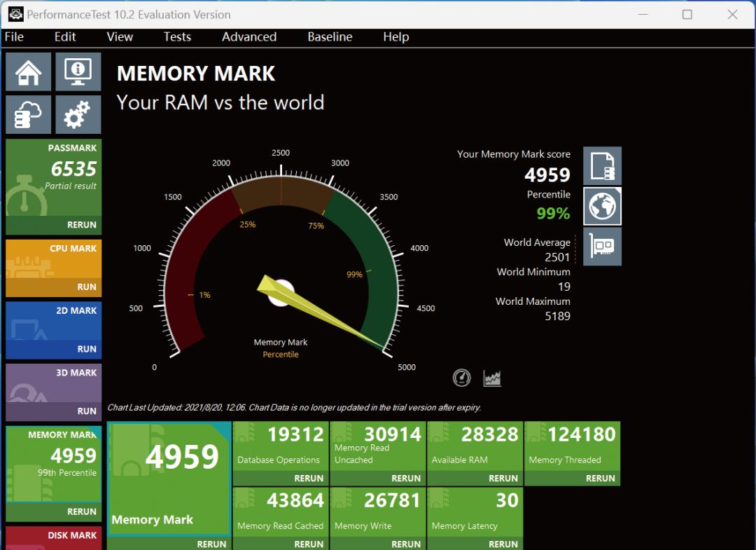Screen dimensions: 756x550
Task: Click the World Average 2501 value
Action: point(557,257)
